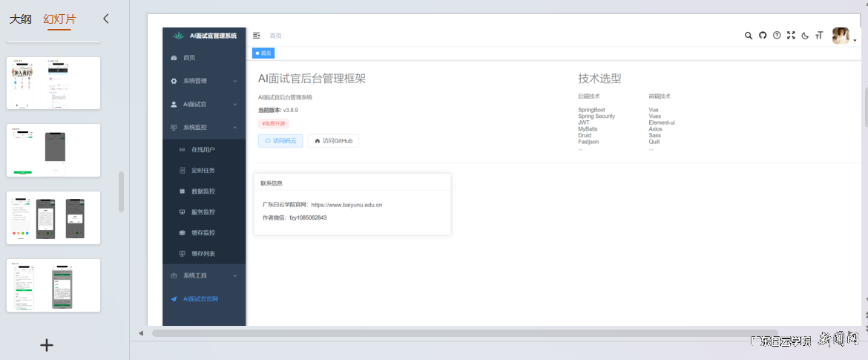Image resolution: width=868 pixels, height=360 pixels.
Task: Click the hamburger sidebar collapse icon
Action: click(x=257, y=36)
